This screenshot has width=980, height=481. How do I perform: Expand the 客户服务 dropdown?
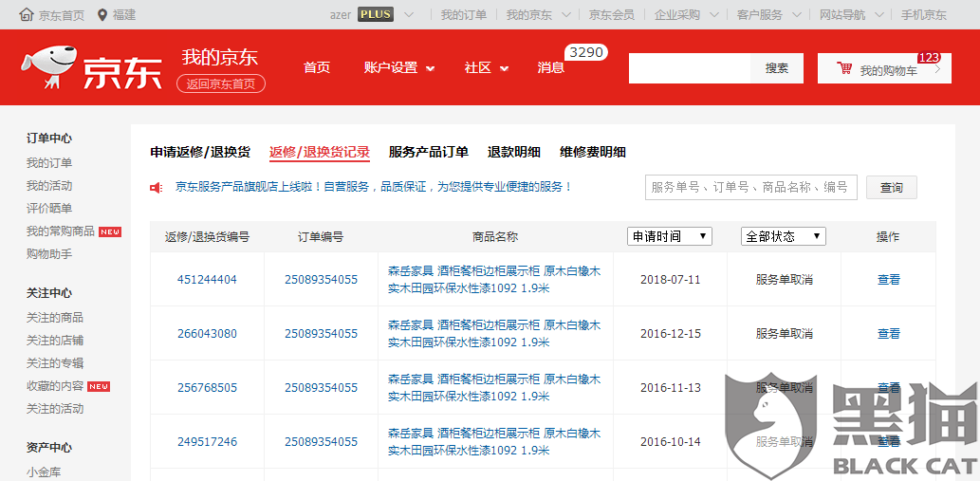click(797, 15)
